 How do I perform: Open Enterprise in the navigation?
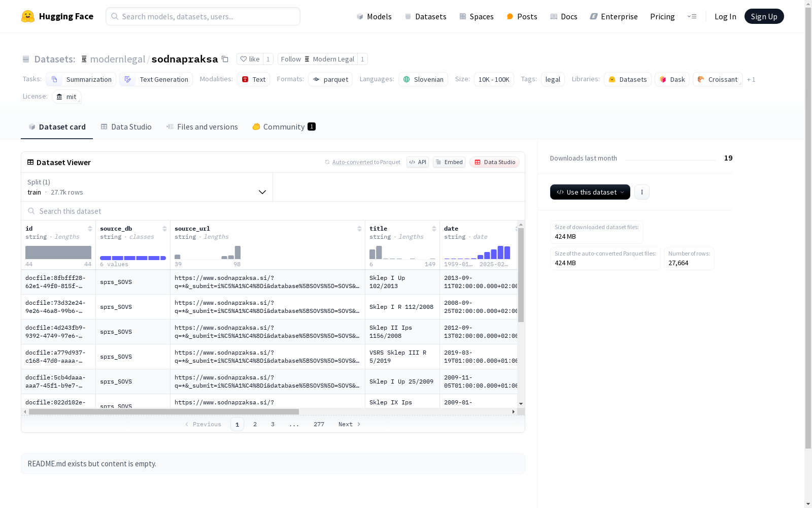pyautogui.click(x=614, y=16)
